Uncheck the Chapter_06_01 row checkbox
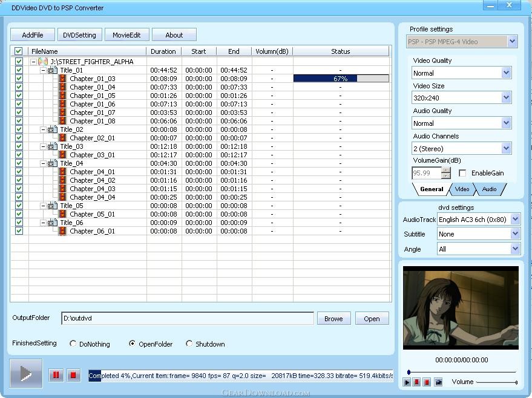532x398 pixels. point(19,231)
